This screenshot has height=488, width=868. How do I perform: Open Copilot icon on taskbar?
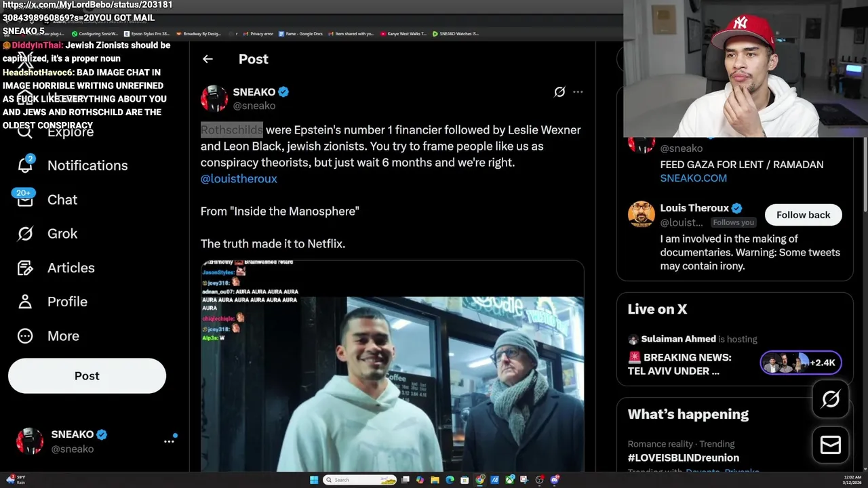(420, 480)
